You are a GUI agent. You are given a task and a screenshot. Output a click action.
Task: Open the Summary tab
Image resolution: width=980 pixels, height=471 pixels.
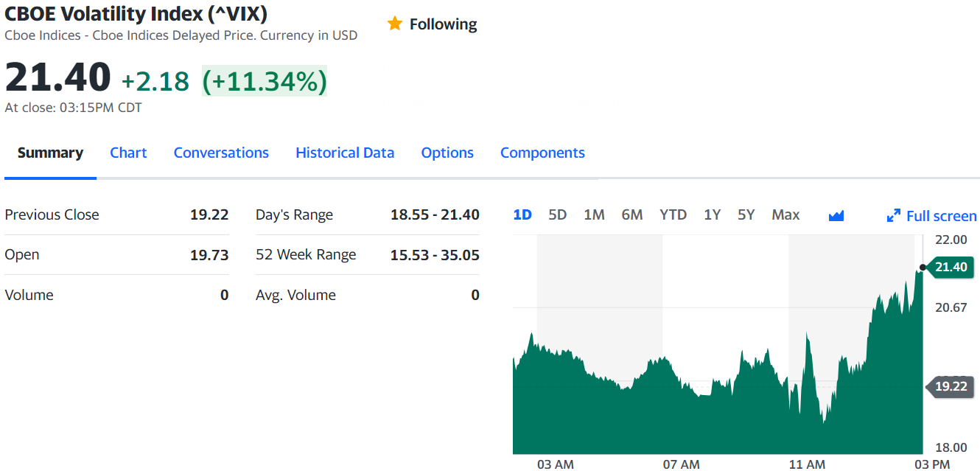click(50, 153)
